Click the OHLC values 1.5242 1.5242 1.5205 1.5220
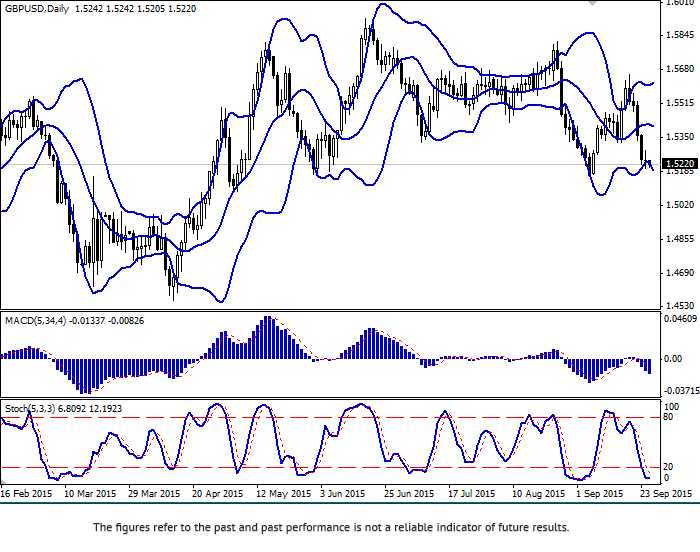 point(135,9)
